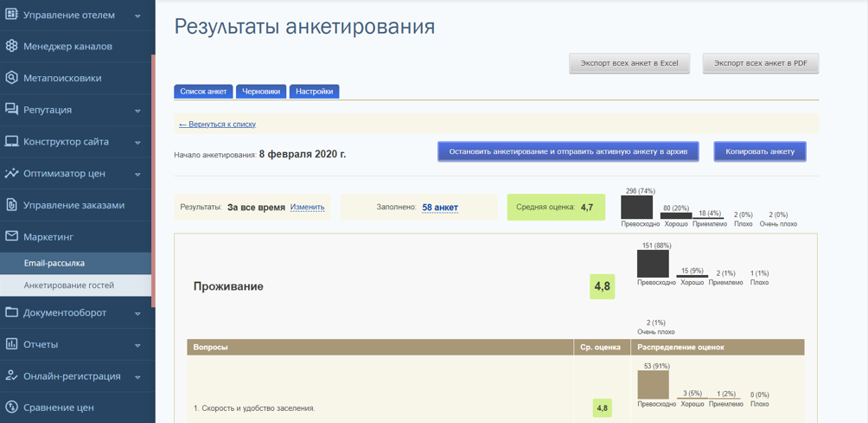Click the question 1 Превосходно 53 (91%) bar
Image resolution: width=868 pixels, height=423 pixels.
(654, 385)
